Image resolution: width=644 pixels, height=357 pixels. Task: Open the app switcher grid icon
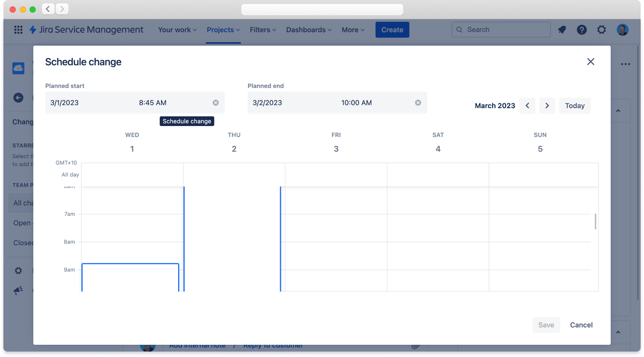(18, 30)
